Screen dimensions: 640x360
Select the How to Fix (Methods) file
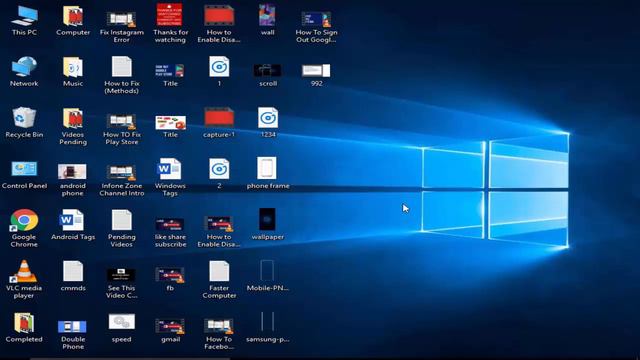(x=122, y=75)
